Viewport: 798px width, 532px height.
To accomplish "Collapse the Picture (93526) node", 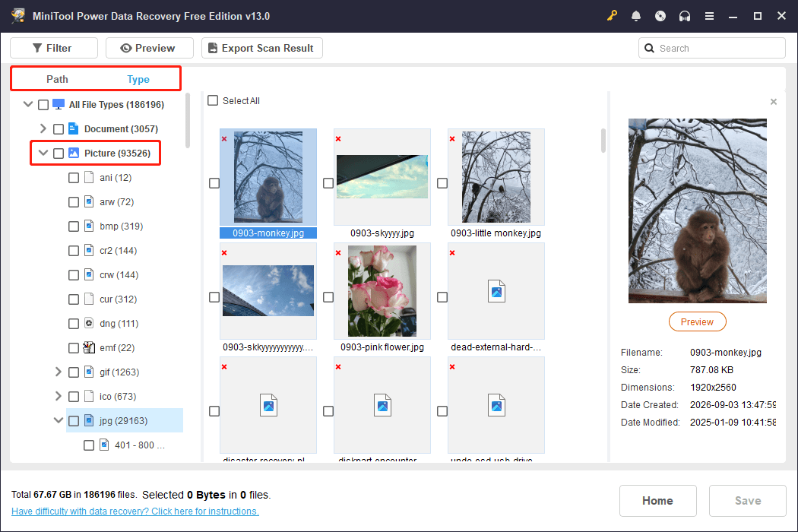I will (43, 153).
